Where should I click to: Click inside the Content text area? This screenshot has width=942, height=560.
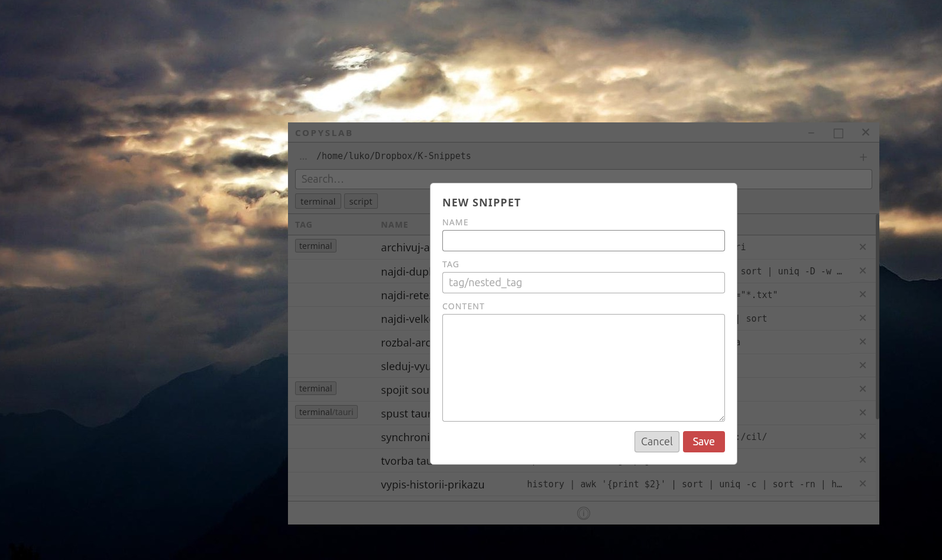583,367
